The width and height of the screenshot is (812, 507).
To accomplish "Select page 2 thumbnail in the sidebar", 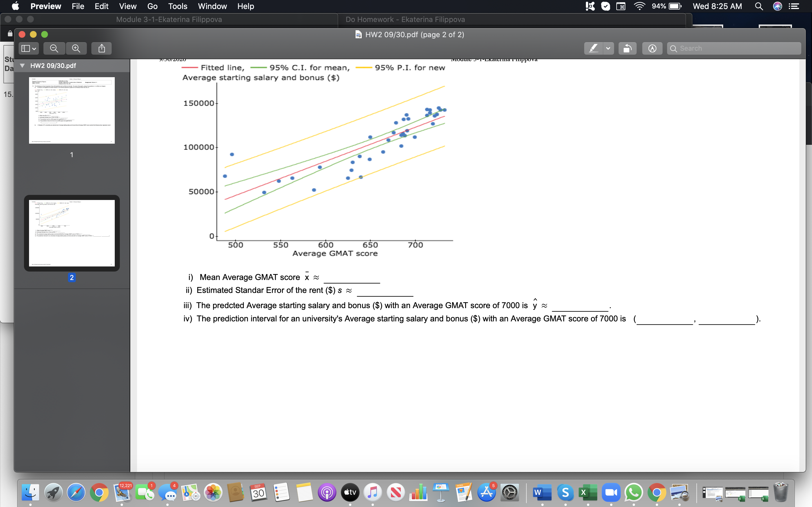I will click(x=71, y=233).
